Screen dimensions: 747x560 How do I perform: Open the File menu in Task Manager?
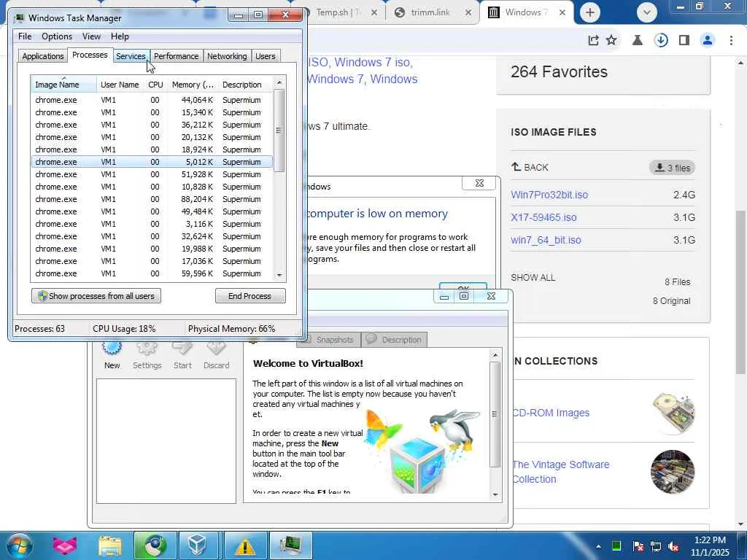25,36
